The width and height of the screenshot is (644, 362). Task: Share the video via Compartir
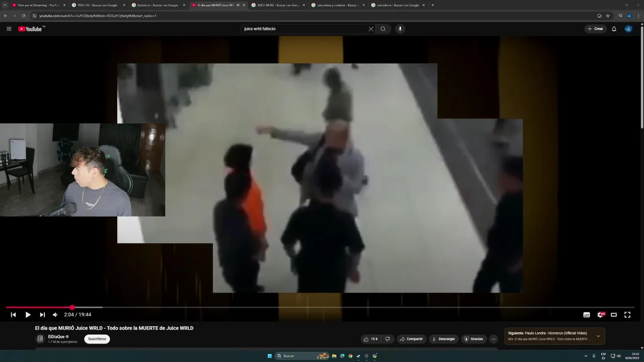click(x=412, y=339)
